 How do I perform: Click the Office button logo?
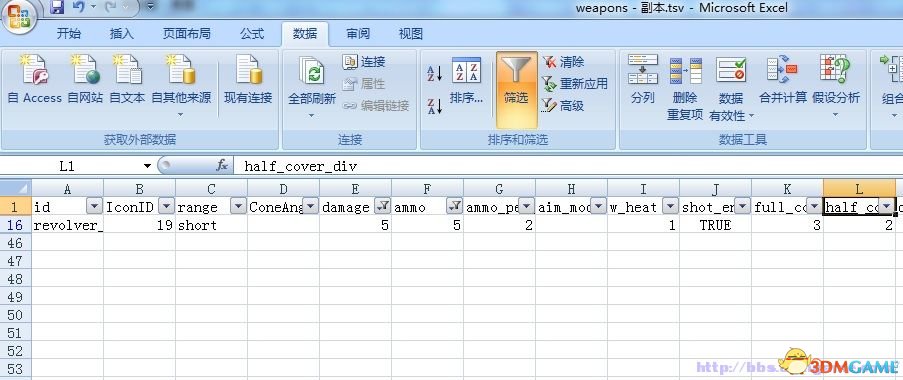pyautogui.click(x=19, y=17)
